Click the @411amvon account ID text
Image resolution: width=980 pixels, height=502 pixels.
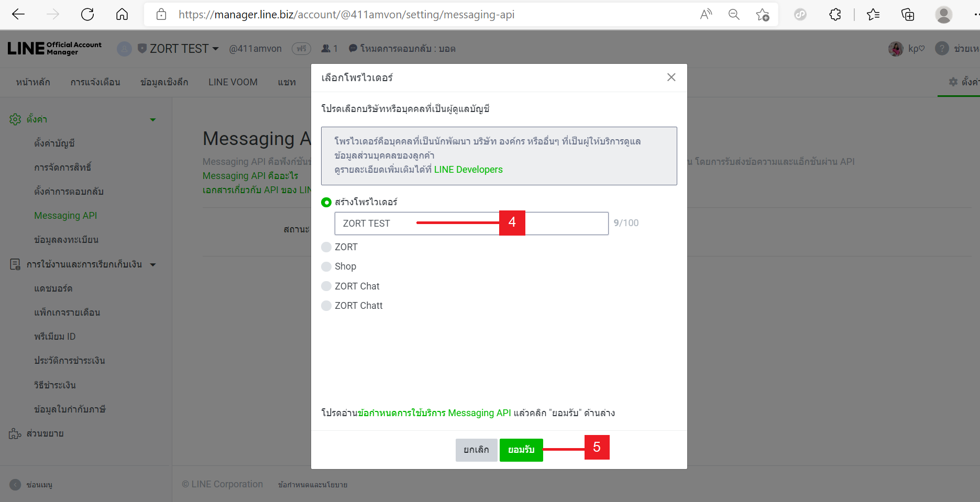coord(256,49)
